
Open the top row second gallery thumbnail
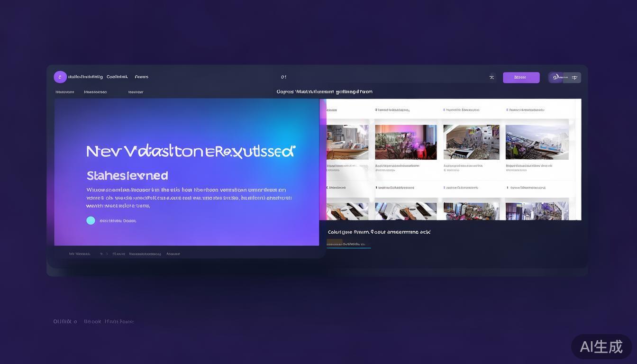pyautogui.click(x=406, y=142)
